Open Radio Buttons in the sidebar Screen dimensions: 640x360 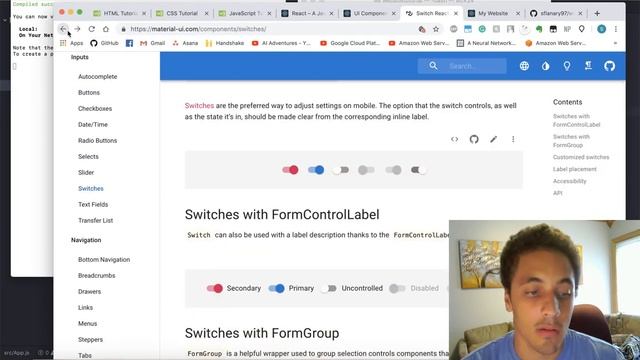(98, 140)
